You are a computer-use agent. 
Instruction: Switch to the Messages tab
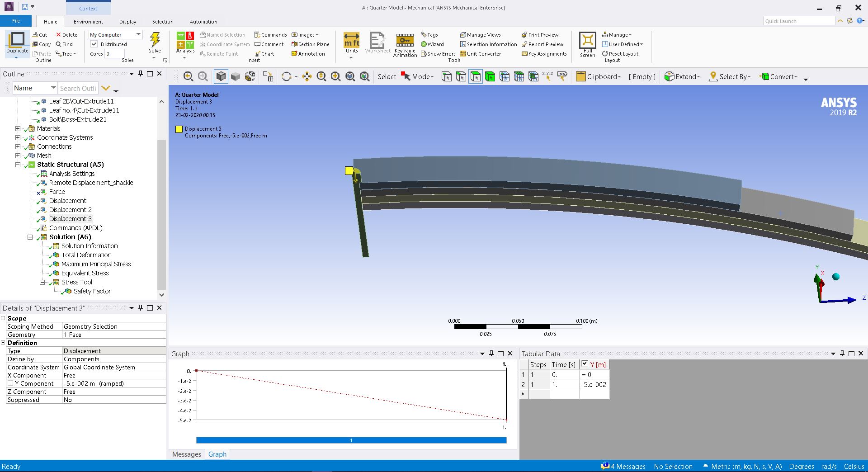(x=186, y=454)
